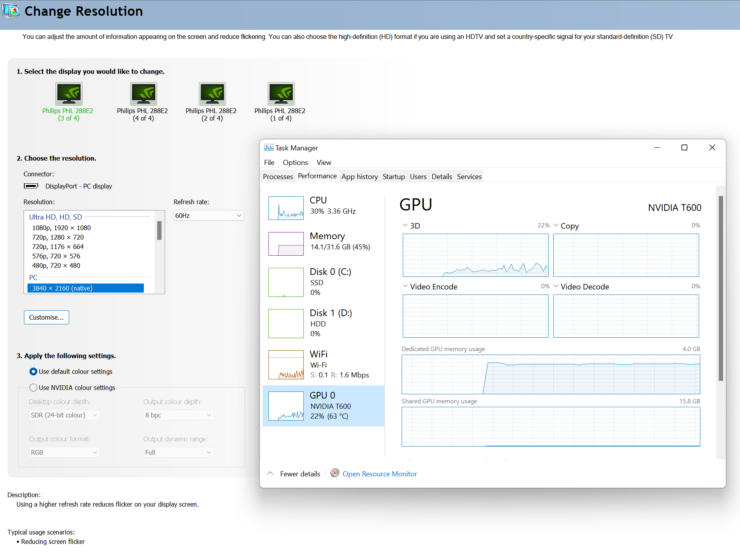
Task: Switch to the Services tab
Action: (x=469, y=177)
